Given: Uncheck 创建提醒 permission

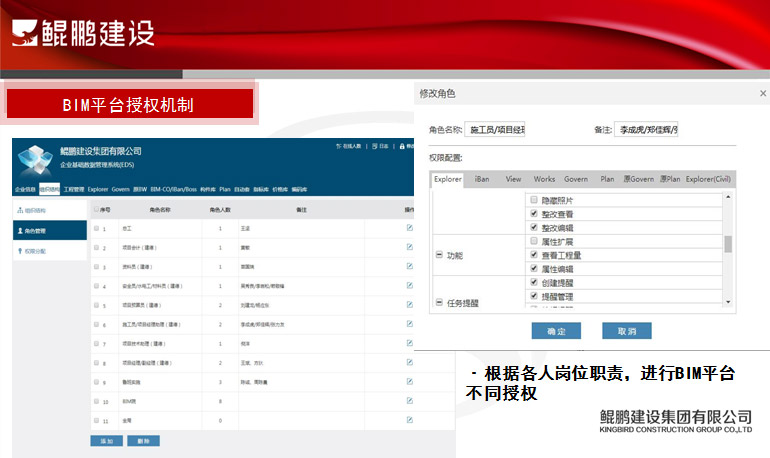Looking at the screenshot, I should pos(534,282).
